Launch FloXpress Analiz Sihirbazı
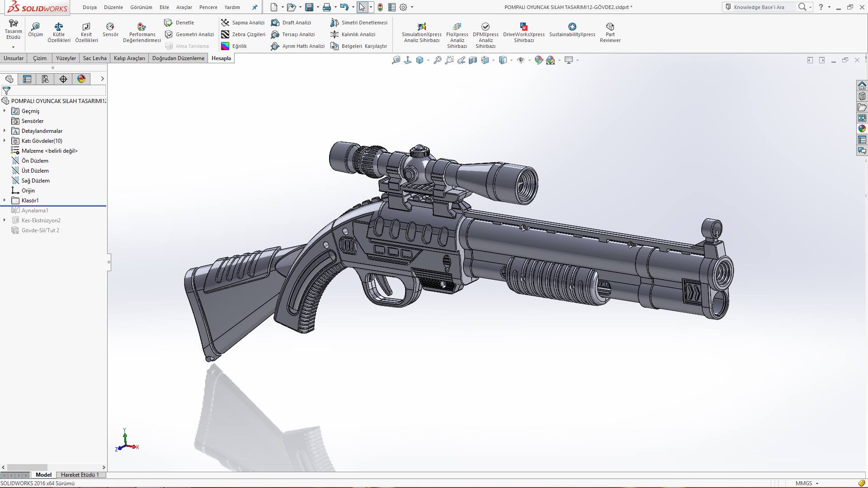The image size is (868, 488). point(457,35)
